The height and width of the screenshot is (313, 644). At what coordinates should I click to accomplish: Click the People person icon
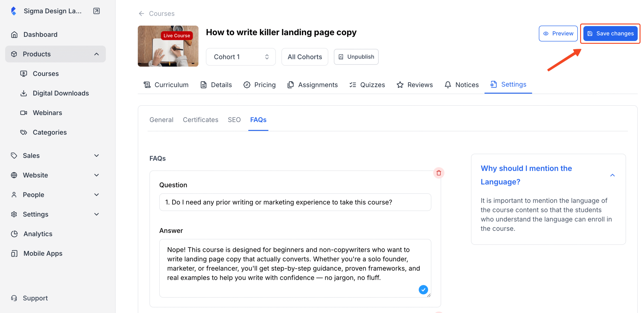(x=14, y=195)
